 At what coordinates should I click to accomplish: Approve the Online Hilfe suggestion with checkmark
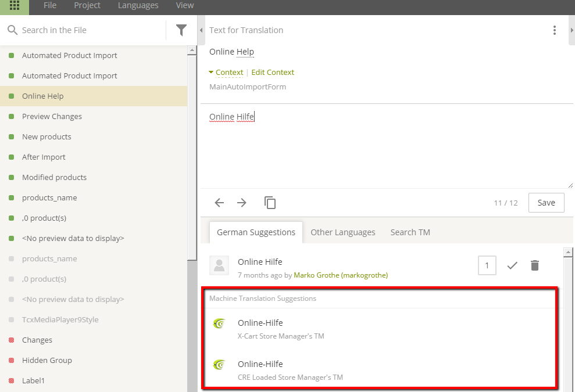(512, 265)
